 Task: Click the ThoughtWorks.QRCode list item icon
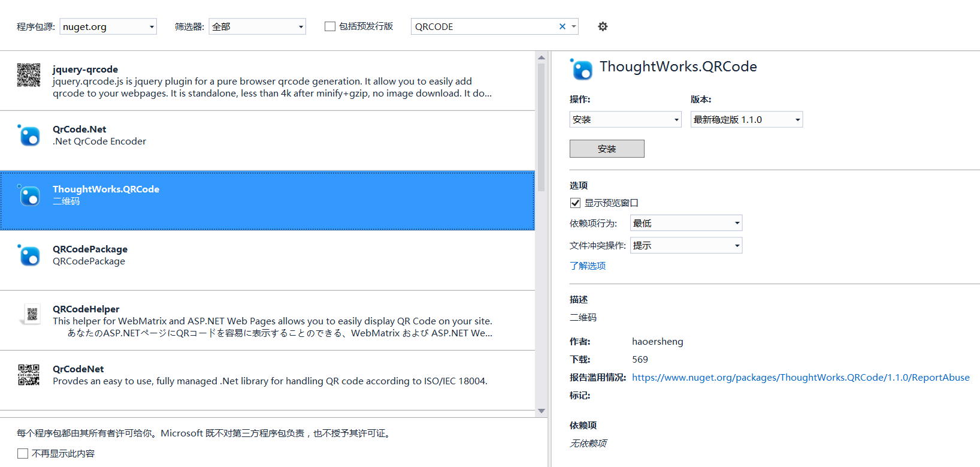tap(29, 195)
